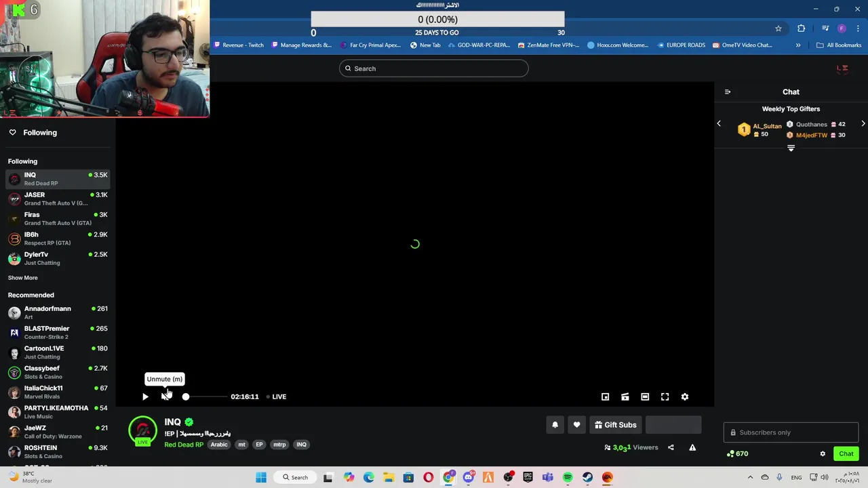Open IB6h channel in sidebar
The image size is (868, 488).
58,239
